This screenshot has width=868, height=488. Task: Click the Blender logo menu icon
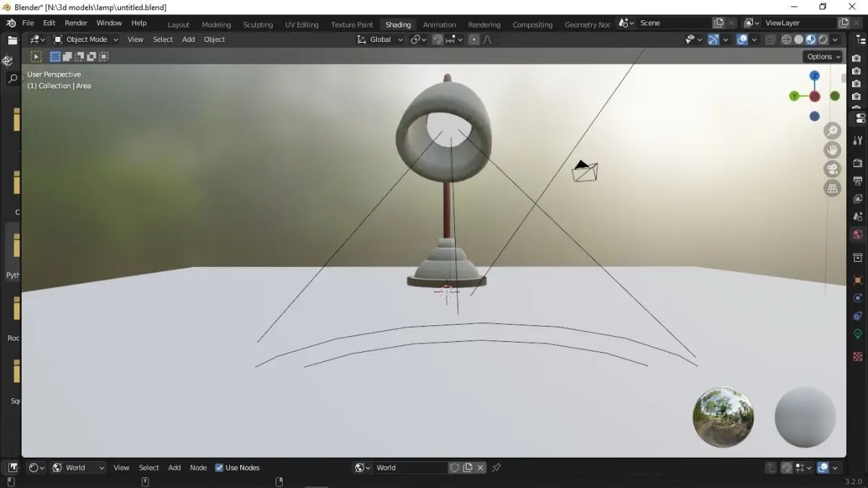[11, 23]
